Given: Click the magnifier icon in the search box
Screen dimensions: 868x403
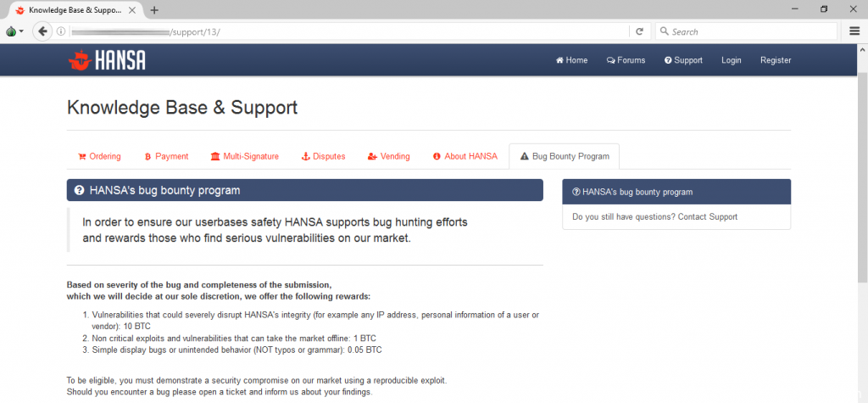Looking at the screenshot, I should pos(665,31).
